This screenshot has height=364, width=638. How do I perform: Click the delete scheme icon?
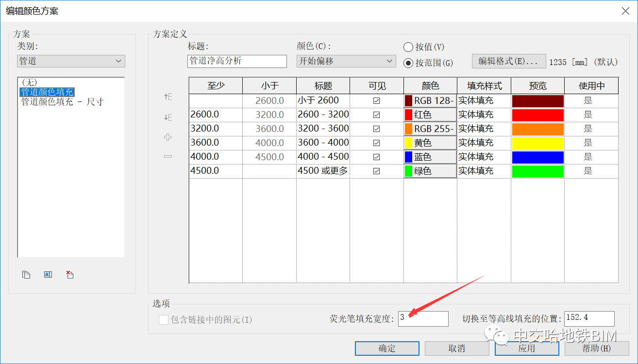tap(70, 275)
